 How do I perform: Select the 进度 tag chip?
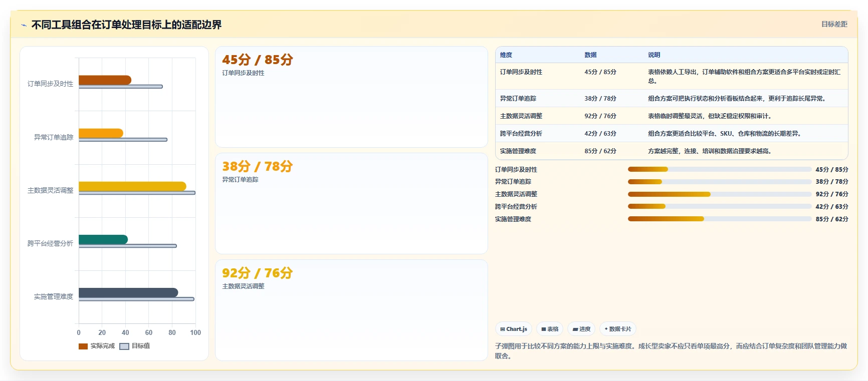click(x=581, y=329)
